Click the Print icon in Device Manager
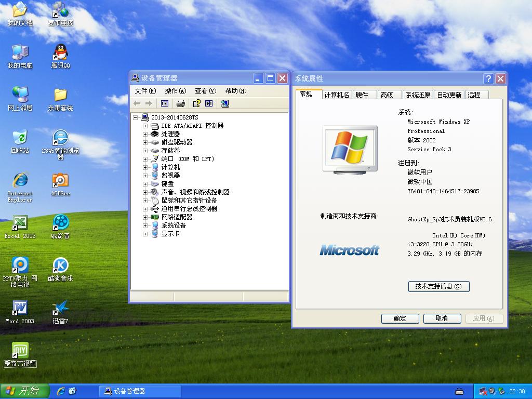 pos(181,103)
